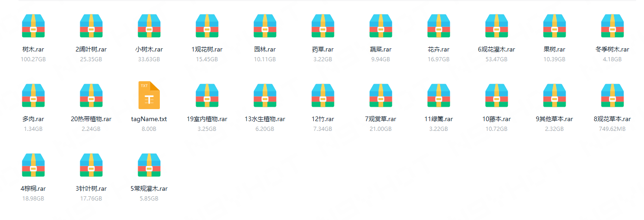Viewport: 644px width, 220px height.
Task: Select the 冬季树木.rar archive icon
Action: (612, 26)
